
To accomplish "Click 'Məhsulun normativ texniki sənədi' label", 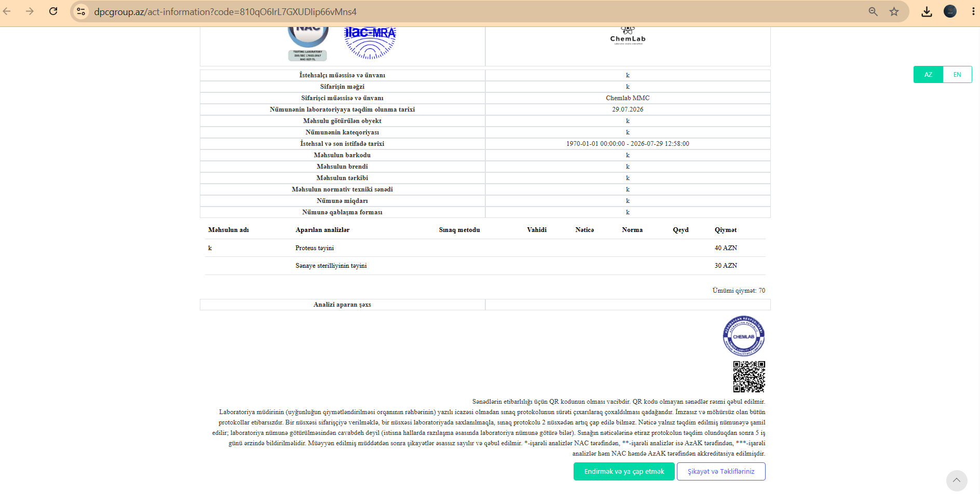I will (342, 189).
